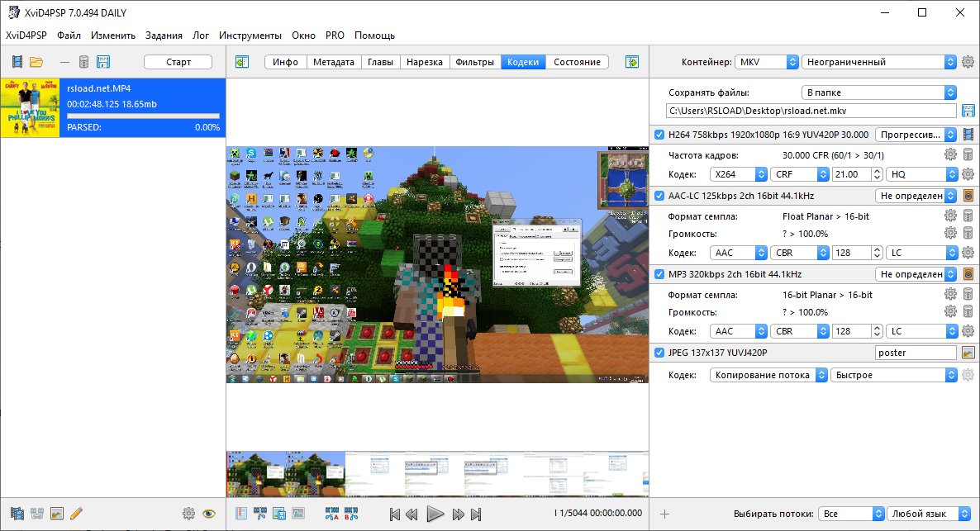980x531 pixels.
Task: Play the video with the play button
Action: tap(435, 514)
